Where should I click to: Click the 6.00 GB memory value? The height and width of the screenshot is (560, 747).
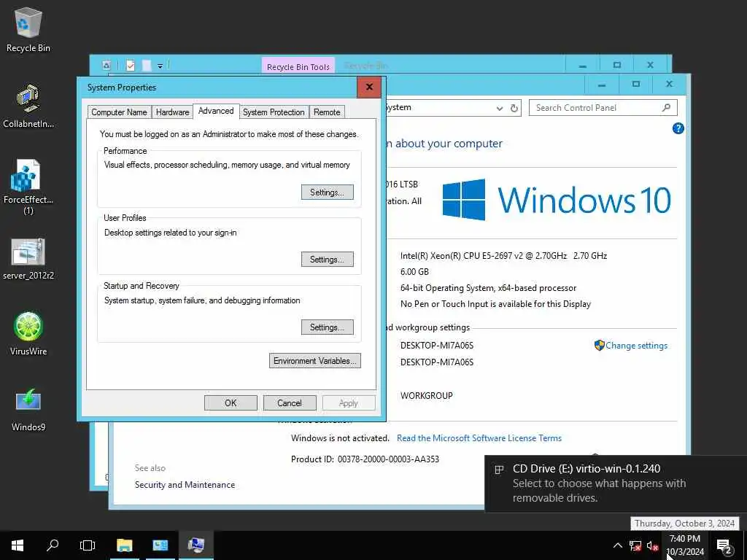tap(414, 272)
